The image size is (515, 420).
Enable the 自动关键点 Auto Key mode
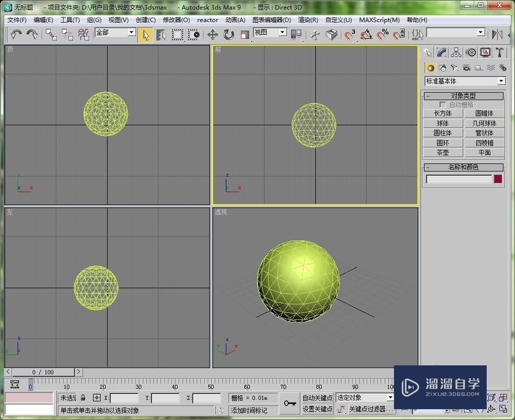[318, 397]
